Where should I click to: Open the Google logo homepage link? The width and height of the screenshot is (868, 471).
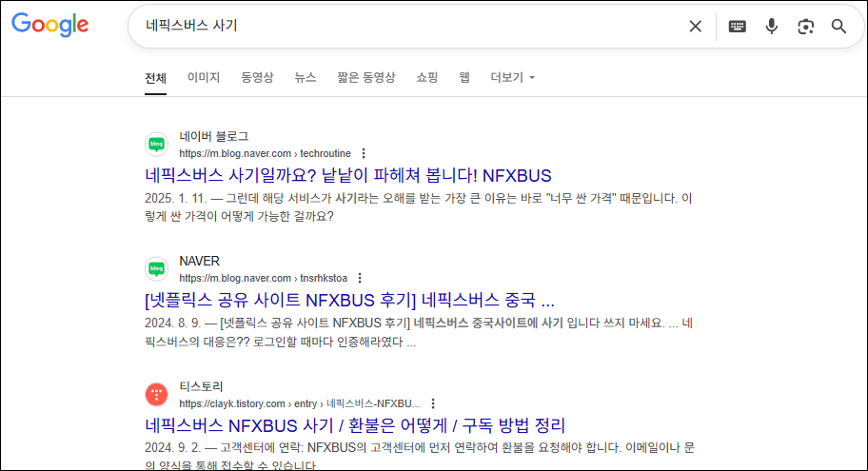pos(49,25)
